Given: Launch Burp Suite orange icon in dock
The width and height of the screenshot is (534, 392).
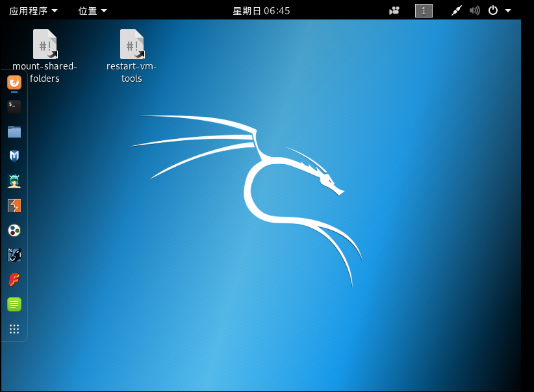Looking at the screenshot, I should pos(14,206).
